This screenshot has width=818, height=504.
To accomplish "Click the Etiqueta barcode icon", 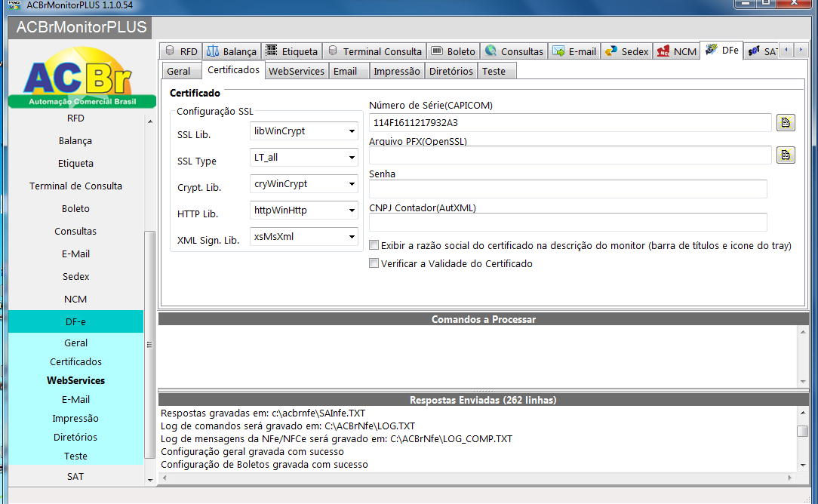I will tap(272, 51).
